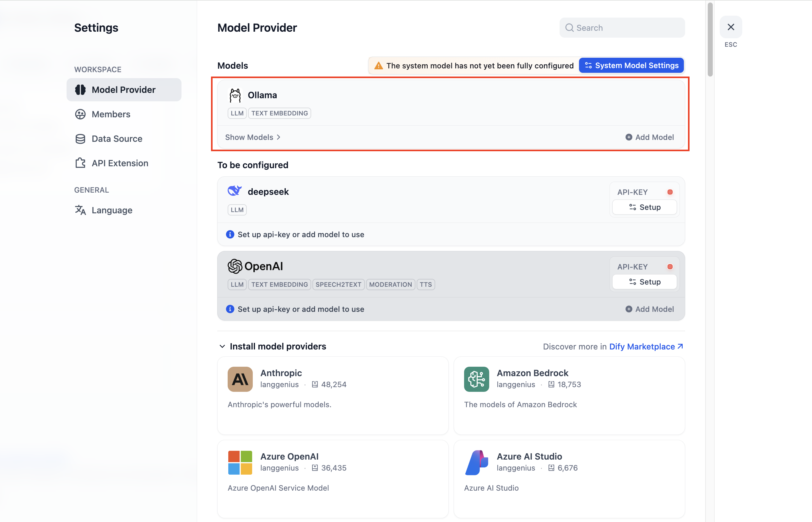Click the info icon under deepseek
812x522 pixels.
[x=230, y=234]
